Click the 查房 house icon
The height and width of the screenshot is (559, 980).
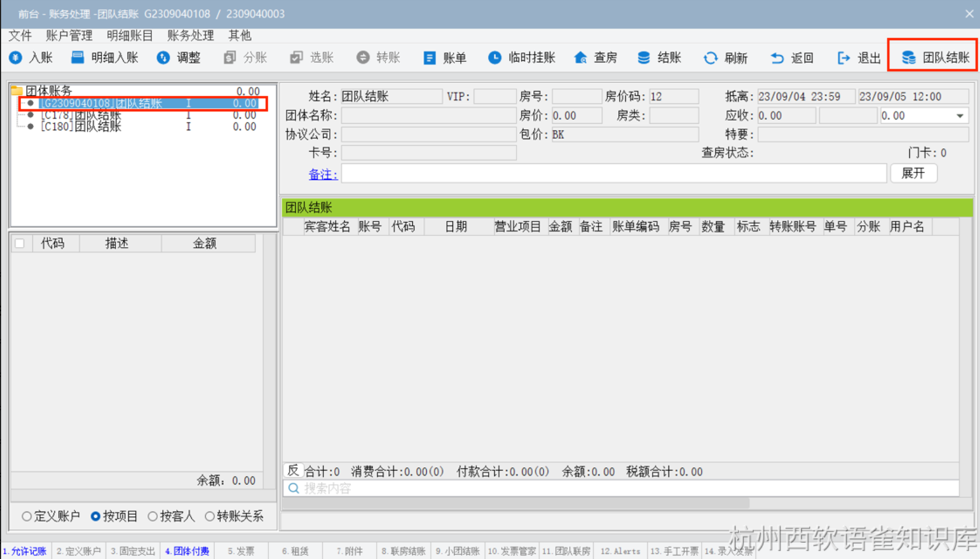coord(581,57)
